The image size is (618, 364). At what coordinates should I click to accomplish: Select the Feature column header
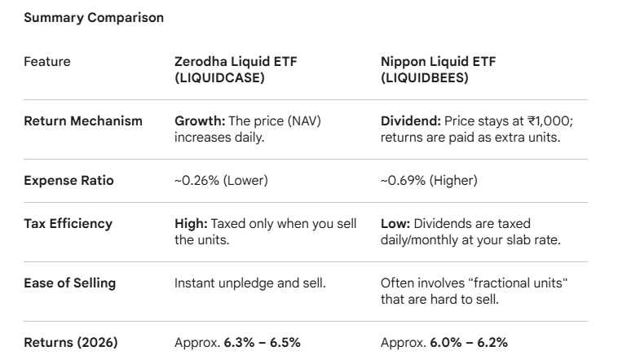(x=47, y=62)
